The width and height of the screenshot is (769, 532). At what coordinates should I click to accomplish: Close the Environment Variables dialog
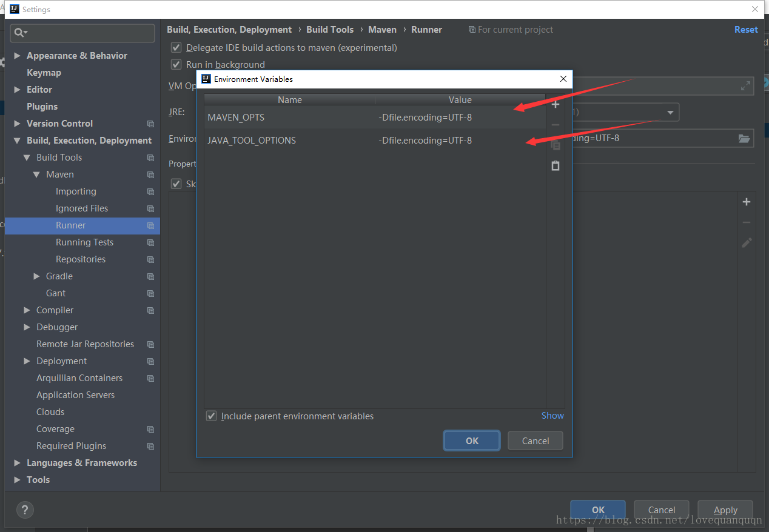563,79
